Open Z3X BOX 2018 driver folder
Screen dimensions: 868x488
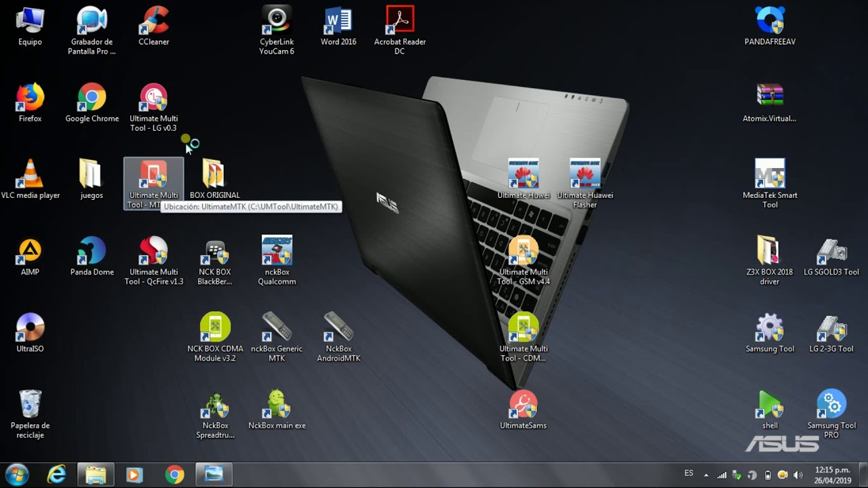[x=770, y=261]
